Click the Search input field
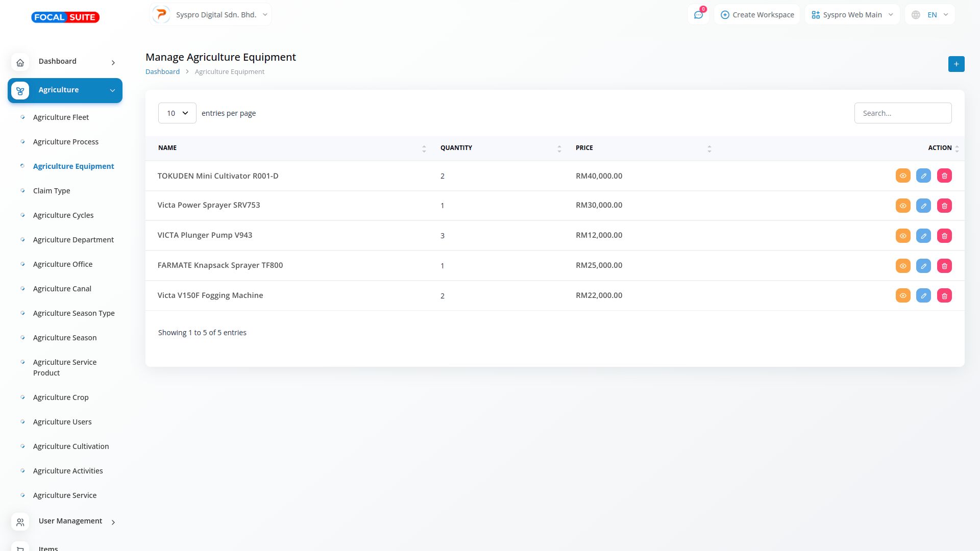This screenshot has width=980, height=551. pyautogui.click(x=902, y=113)
